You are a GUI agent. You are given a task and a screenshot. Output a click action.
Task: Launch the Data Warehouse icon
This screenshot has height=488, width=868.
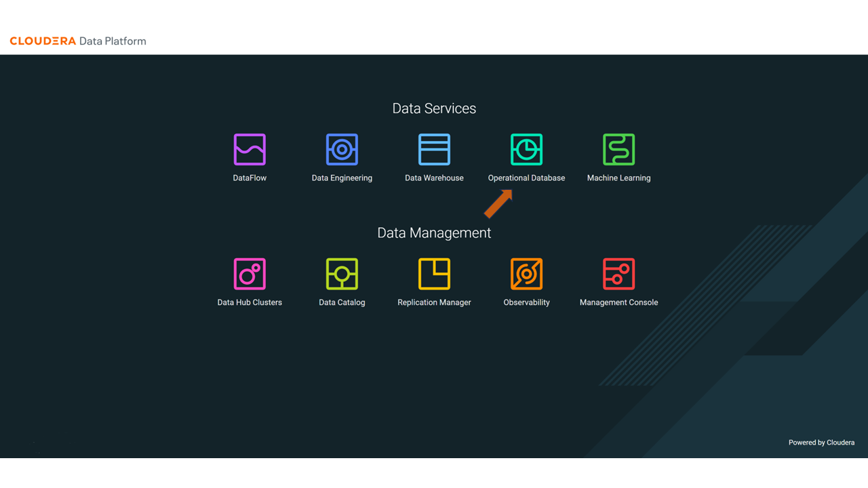pos(434,150)
